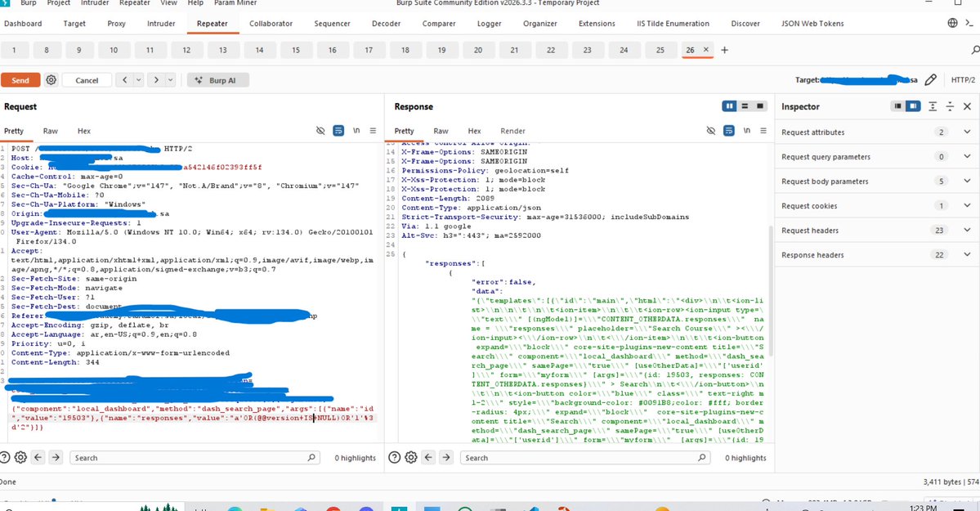This screenshot has height=511, width=980.
Task: Open back-history dropdown arrow
Action: (139, 80)
